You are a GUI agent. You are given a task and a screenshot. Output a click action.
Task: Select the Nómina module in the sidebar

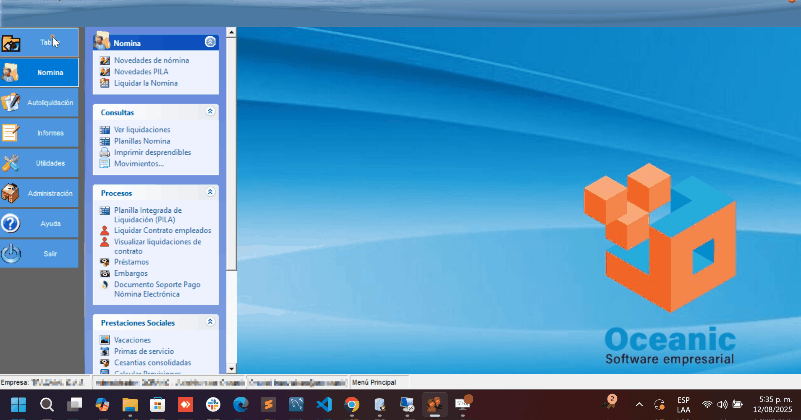click(40, 72)
